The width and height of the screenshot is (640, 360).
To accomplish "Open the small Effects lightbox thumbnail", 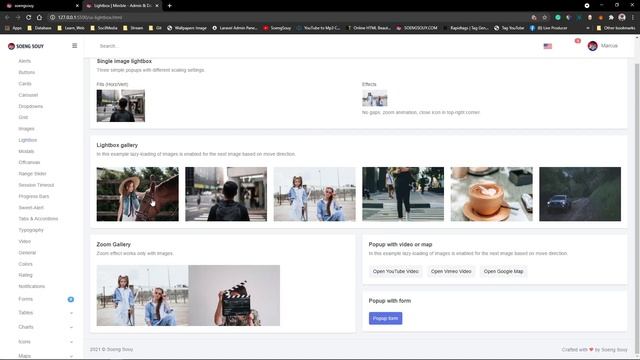I will coord(375,98).
